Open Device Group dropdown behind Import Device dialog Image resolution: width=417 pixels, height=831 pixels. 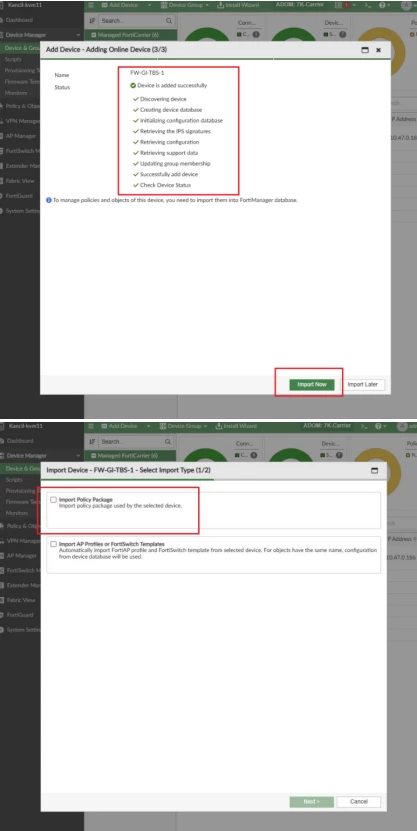pos(184,426)
